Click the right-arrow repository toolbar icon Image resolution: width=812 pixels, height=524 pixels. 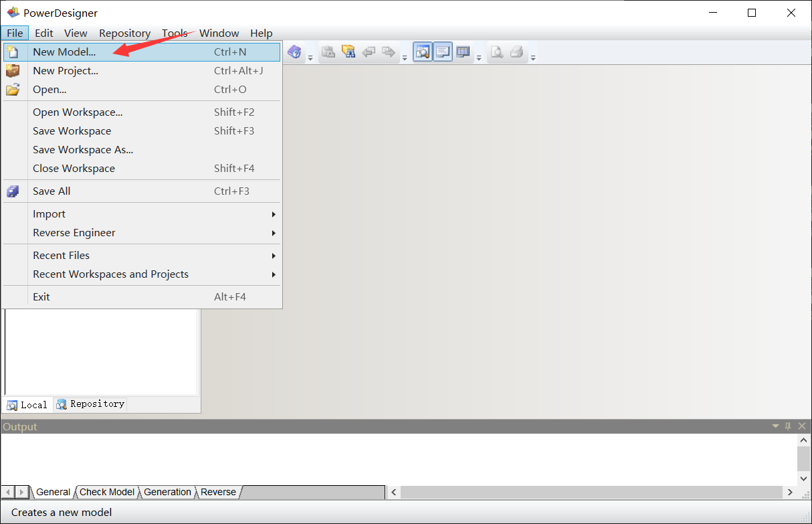pyautogui.click(x=389, y=52)
